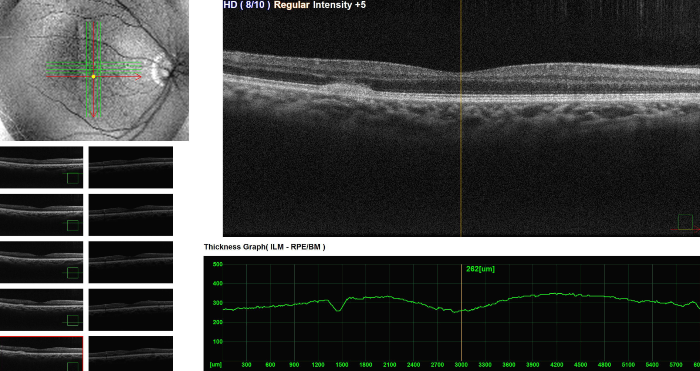Open the third thumbnail in the left column
Image resolution: width=700 pixels, height=371 pixels.
click(x=42, y=262)
